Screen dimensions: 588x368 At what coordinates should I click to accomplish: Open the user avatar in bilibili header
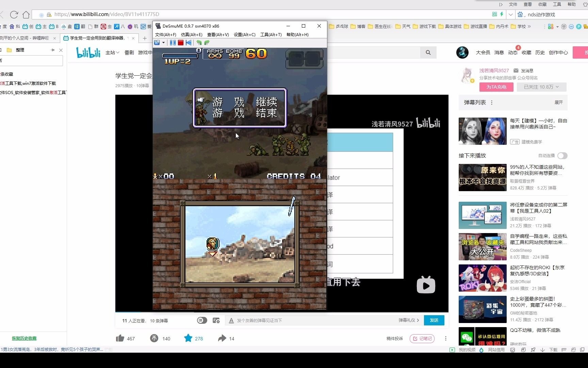click(x=462, y=52)
